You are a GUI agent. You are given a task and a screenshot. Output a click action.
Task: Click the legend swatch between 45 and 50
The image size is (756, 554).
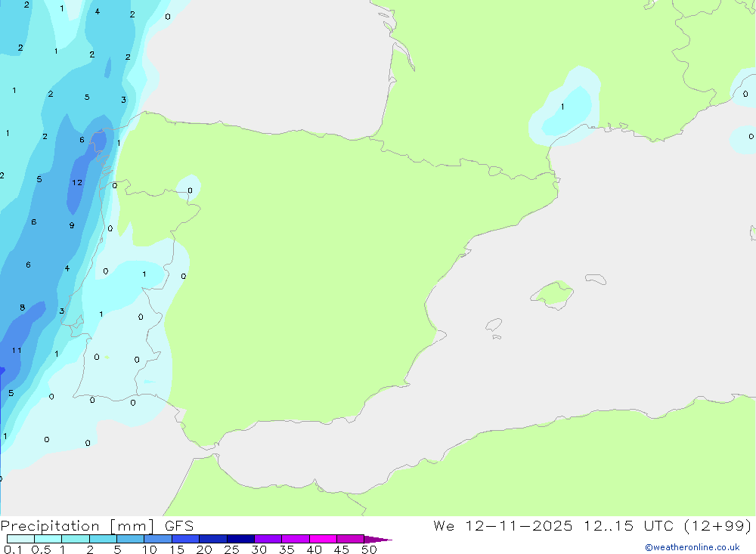(x=350, y=539)
